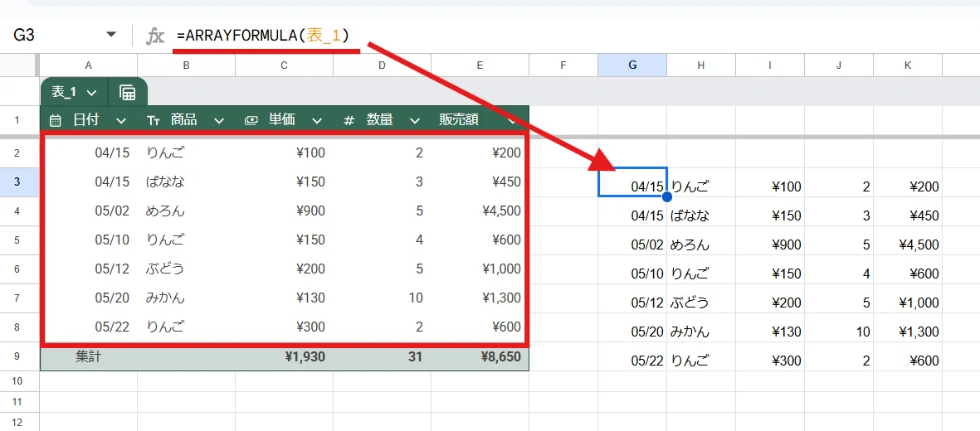Select column C header

click(285, 65)
